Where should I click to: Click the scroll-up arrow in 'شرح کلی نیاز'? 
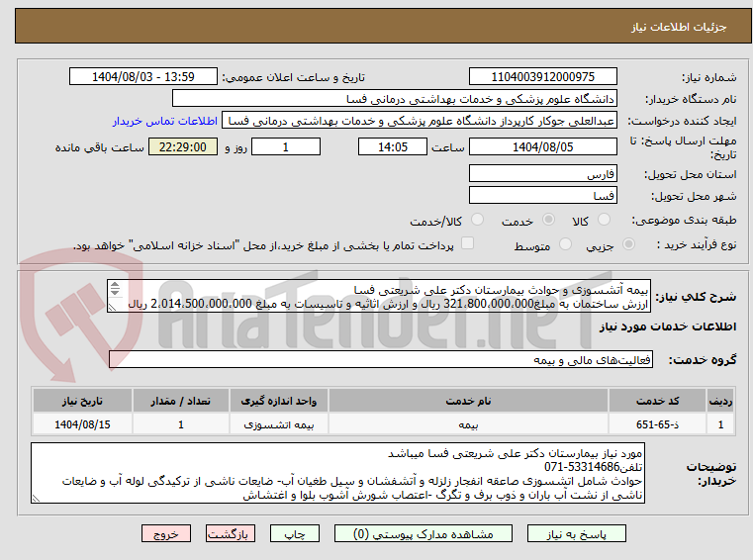click(x=115, y=285)
